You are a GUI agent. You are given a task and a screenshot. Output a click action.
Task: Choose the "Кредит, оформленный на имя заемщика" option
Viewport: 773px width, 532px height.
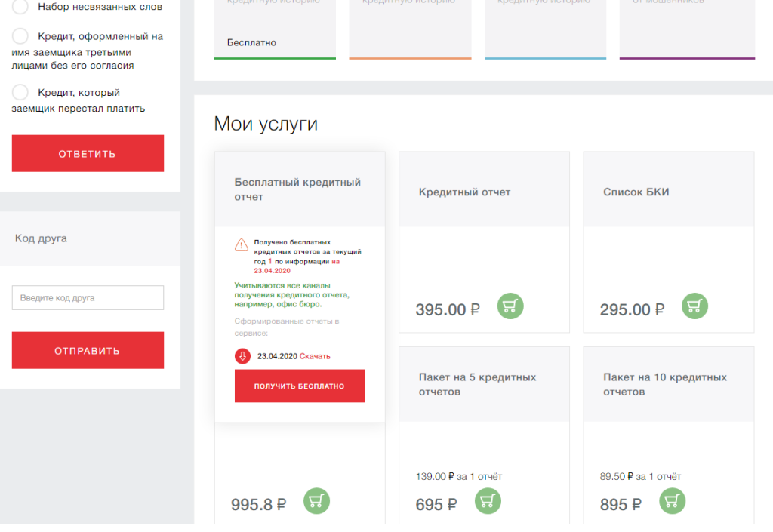21,36
